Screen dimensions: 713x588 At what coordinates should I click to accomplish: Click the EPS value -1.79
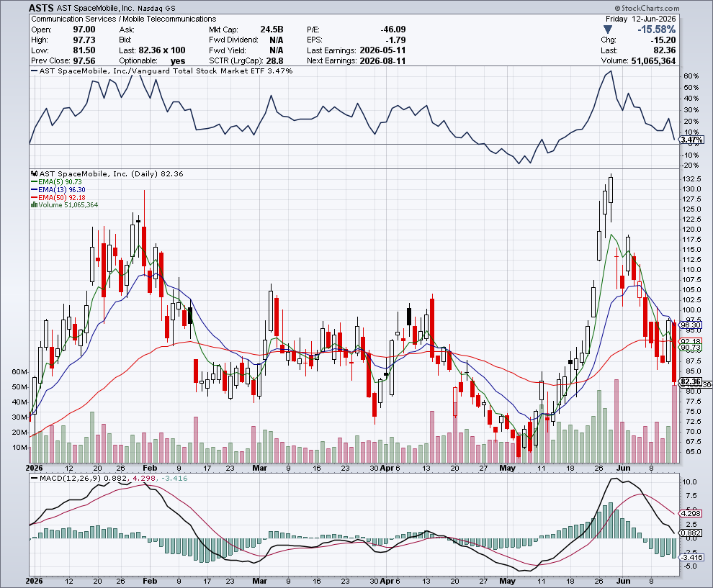tap(397, 40)
